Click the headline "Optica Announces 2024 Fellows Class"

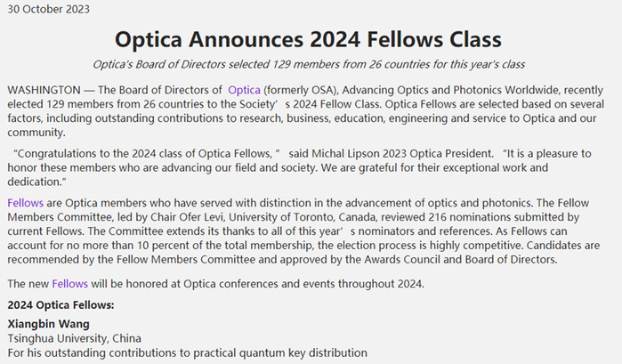point(308,39)
